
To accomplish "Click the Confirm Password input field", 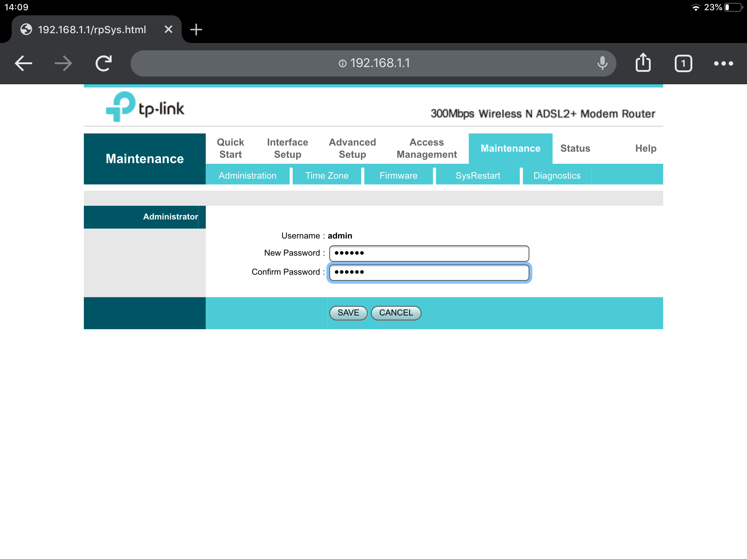I will coord(429,272).
